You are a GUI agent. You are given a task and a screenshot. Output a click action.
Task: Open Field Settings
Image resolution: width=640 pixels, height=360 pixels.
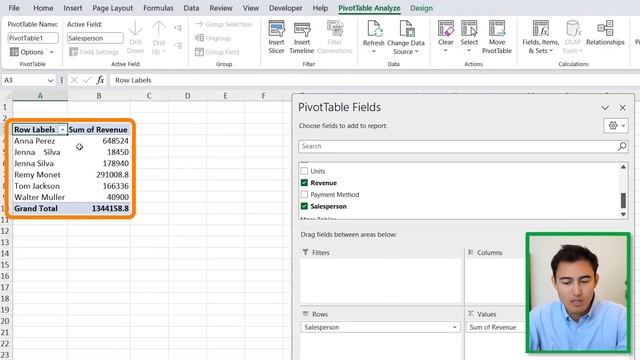click(94, 52)
